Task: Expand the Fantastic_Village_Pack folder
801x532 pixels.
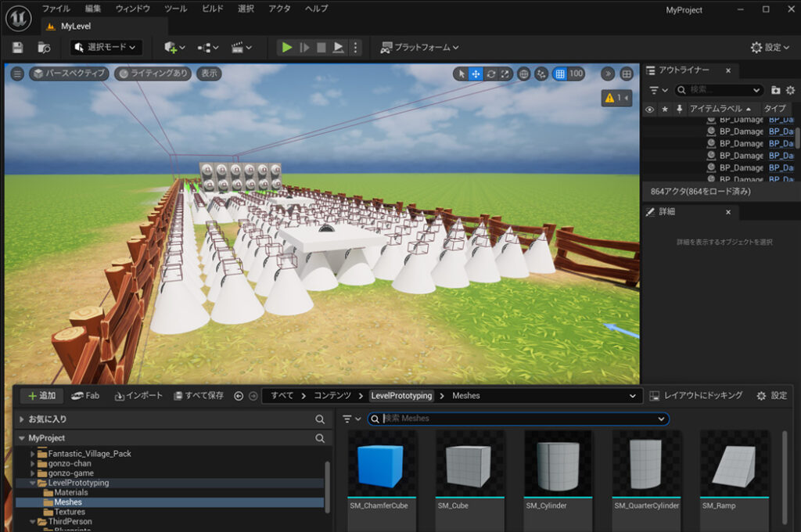Action: tap(33, 454)
